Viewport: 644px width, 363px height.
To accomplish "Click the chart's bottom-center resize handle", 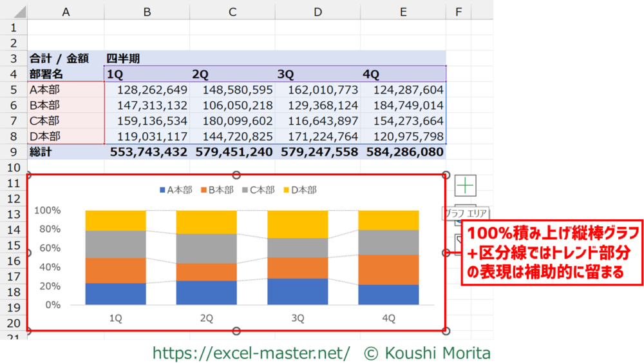I will [236, 331].
